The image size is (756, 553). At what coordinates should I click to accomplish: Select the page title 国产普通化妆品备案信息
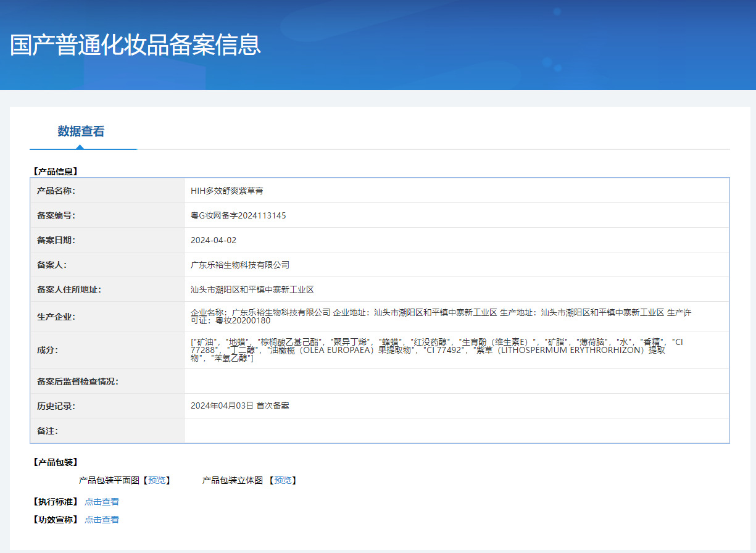coord(136,45)
